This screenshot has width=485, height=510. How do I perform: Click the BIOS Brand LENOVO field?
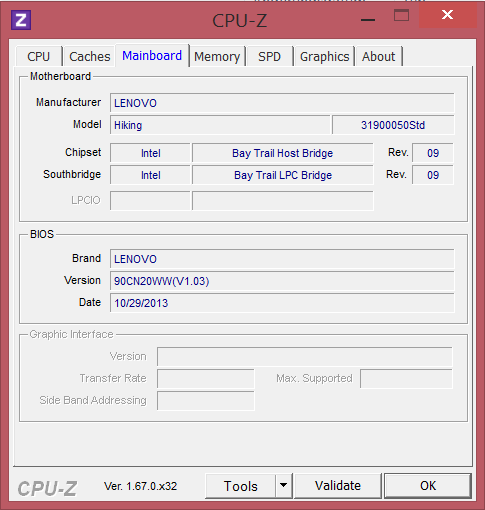tap(282, 259)
